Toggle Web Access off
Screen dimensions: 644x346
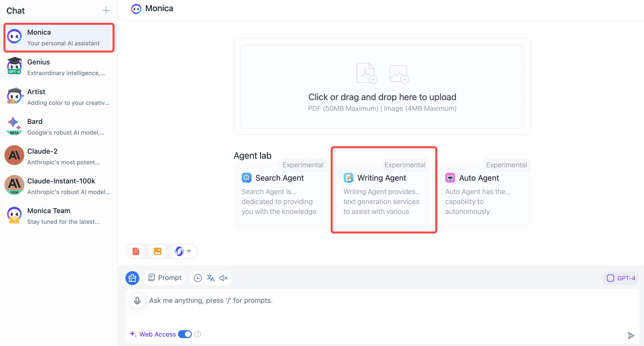(184, 334)
